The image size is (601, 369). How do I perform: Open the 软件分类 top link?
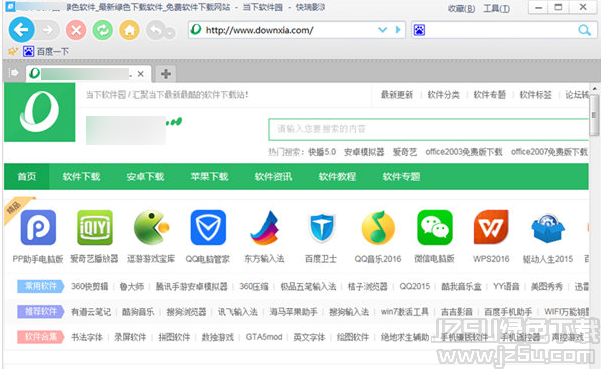[x=443, y=95]
